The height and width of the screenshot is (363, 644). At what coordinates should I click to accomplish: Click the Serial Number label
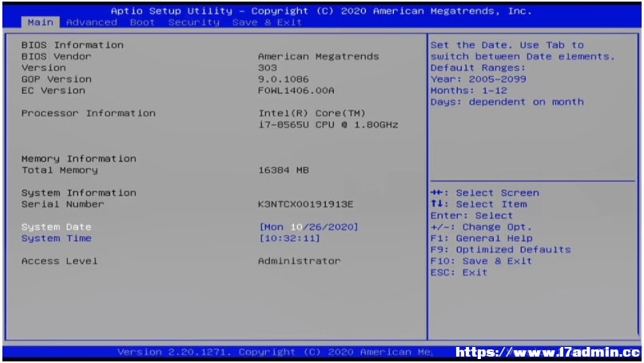(62, 205)
